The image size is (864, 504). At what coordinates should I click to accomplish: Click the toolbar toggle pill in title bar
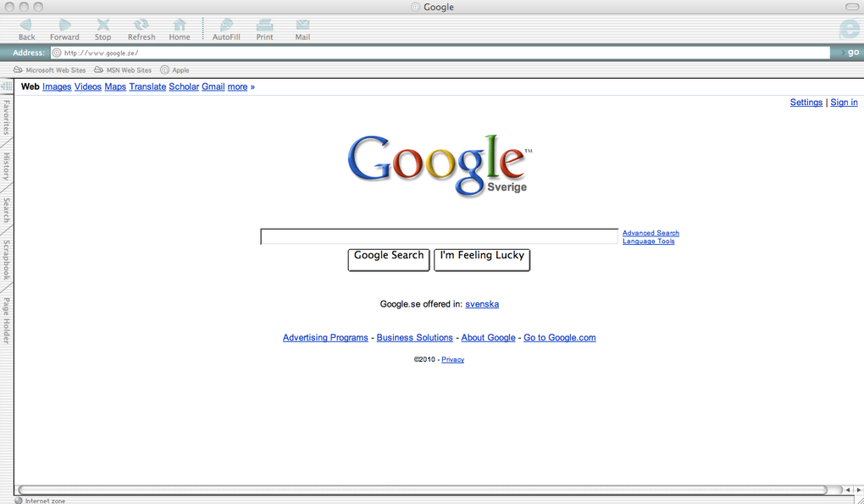pyautogui.click(x=852, y=7)
